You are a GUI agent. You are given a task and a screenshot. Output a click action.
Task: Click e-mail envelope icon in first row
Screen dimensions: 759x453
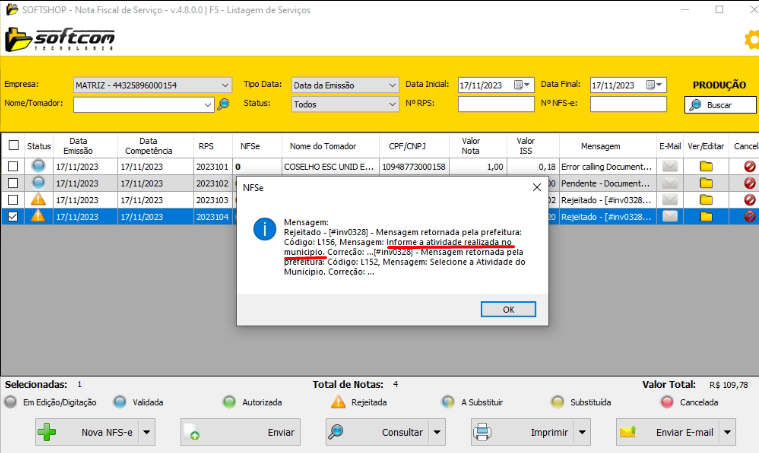click(x=670, y=166)
